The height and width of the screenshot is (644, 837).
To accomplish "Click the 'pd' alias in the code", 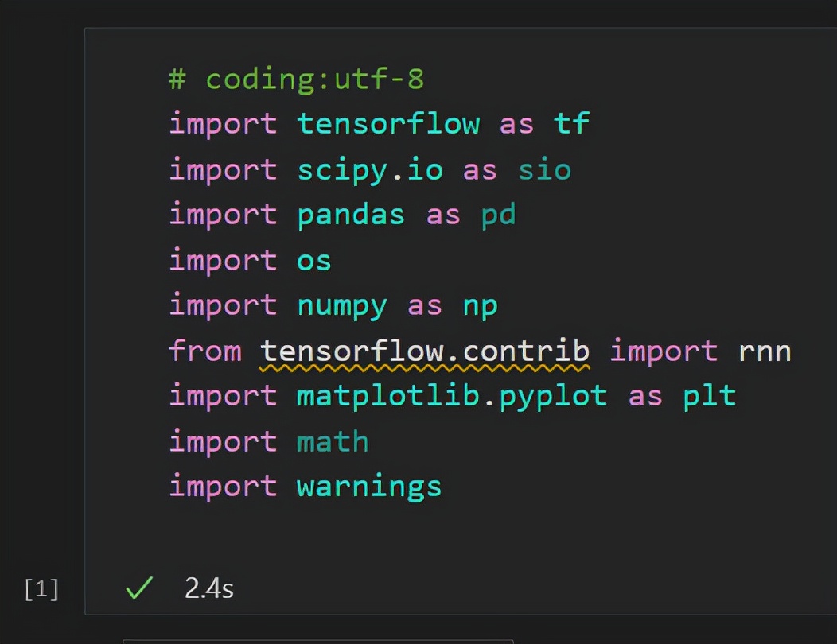I will pos(499,215).
